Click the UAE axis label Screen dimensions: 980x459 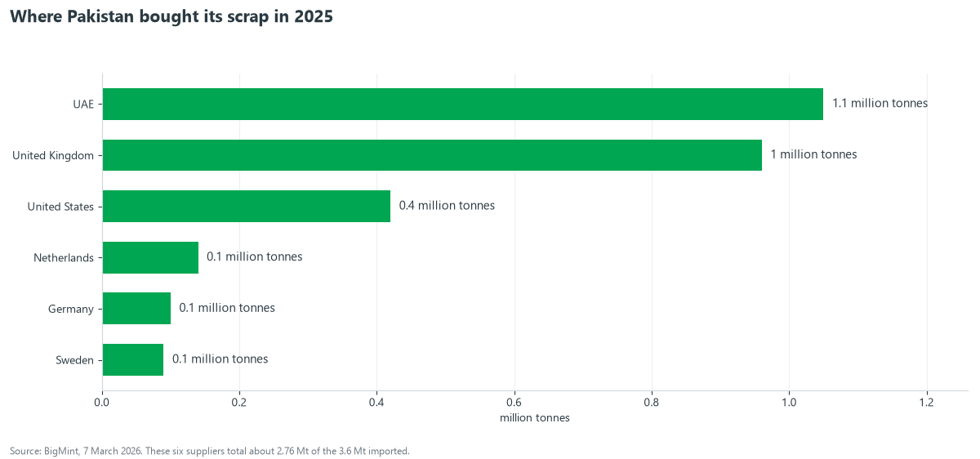(83, 105)
